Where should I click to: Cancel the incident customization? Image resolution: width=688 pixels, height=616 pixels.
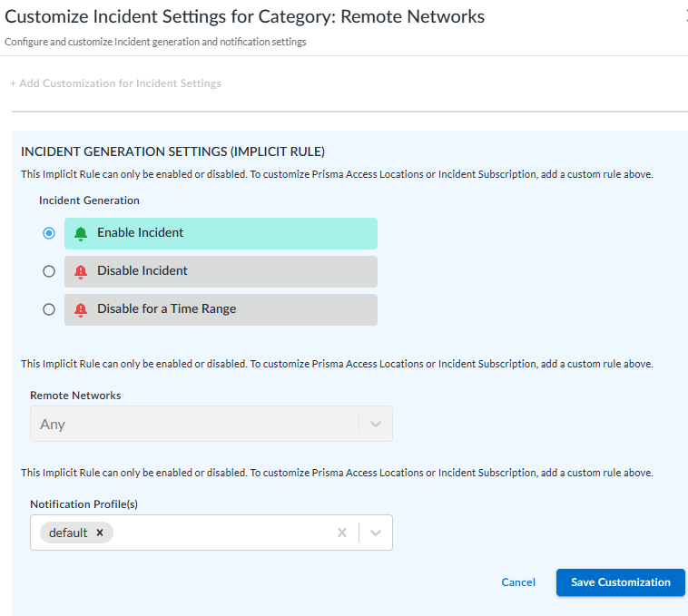coord(518,582)
